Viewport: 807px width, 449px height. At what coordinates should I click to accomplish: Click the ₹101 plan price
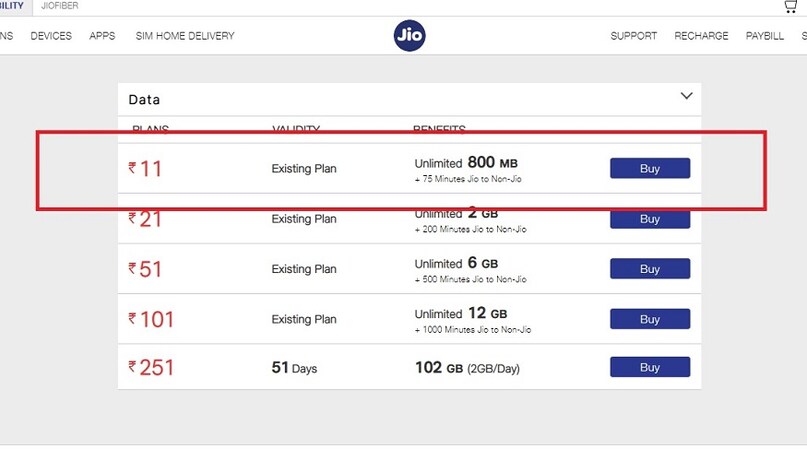(x=151, y=319)
